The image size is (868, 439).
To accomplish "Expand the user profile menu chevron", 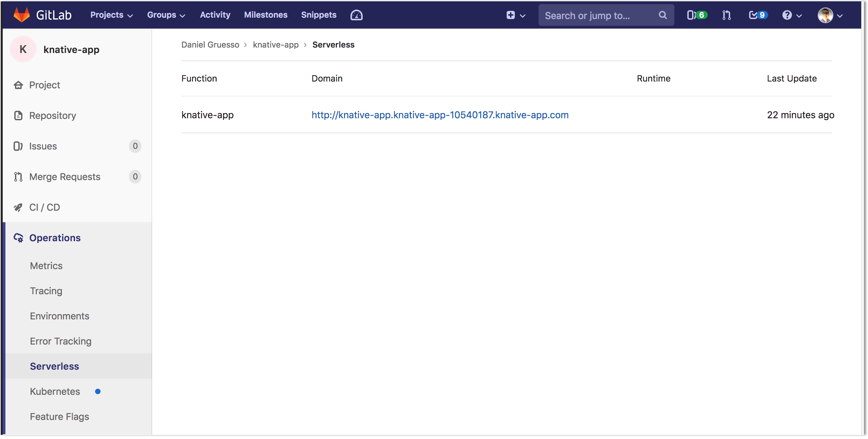I will [x=840, y=16].
